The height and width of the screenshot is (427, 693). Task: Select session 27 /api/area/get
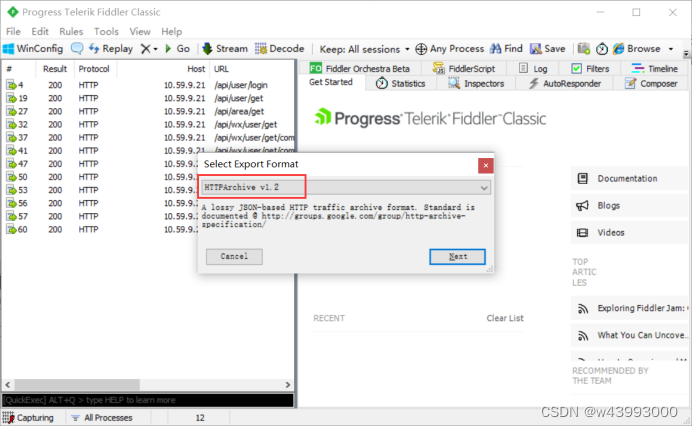(149, 111)
